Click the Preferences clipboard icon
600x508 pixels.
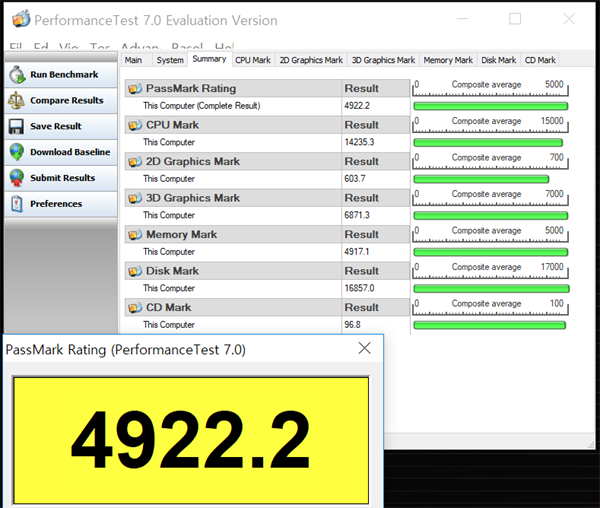[16, 204]
